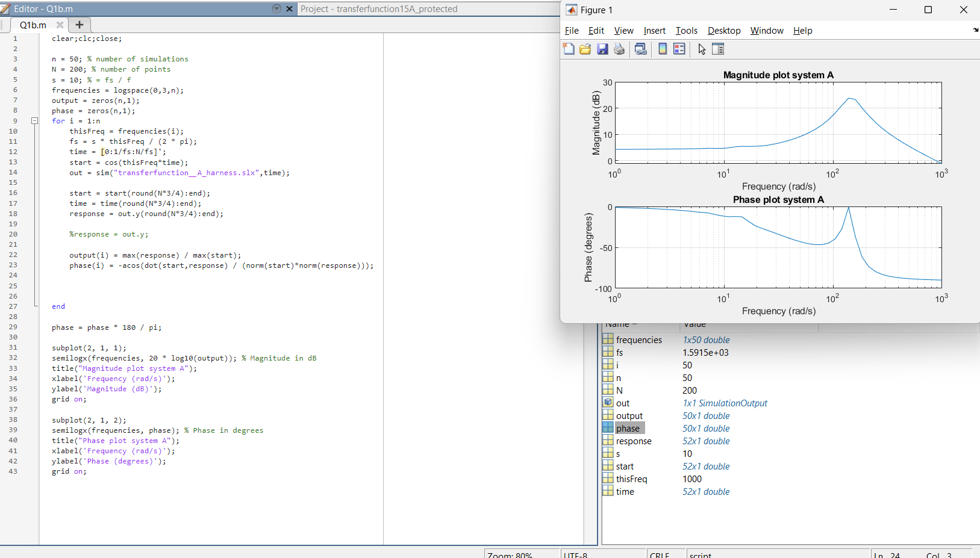Collapse the for loop code fold
The height and width of the screenshot is (558, 980).
point(35,121)
